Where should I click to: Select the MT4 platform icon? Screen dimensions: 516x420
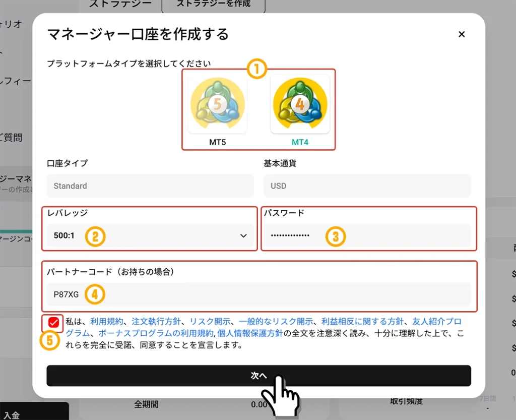[300, 104]
